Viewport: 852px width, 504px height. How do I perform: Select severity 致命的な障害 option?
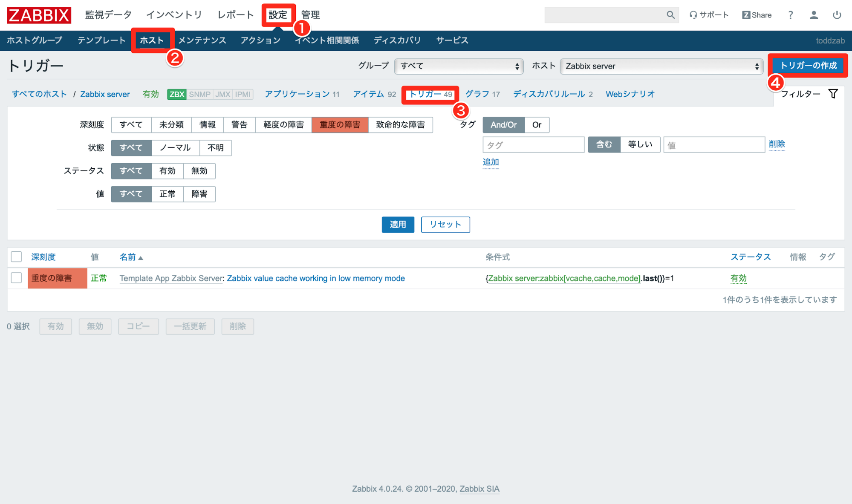[x=400, y=125]
